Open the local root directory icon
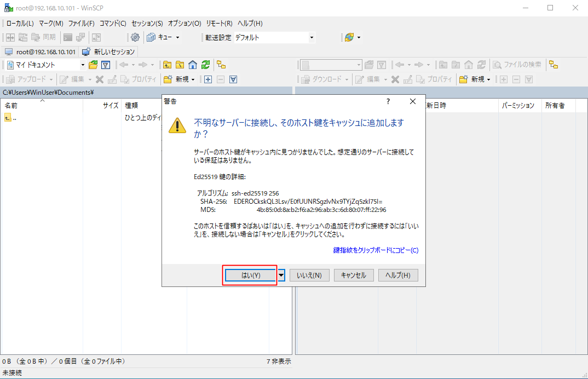 [x=180, y=65]
